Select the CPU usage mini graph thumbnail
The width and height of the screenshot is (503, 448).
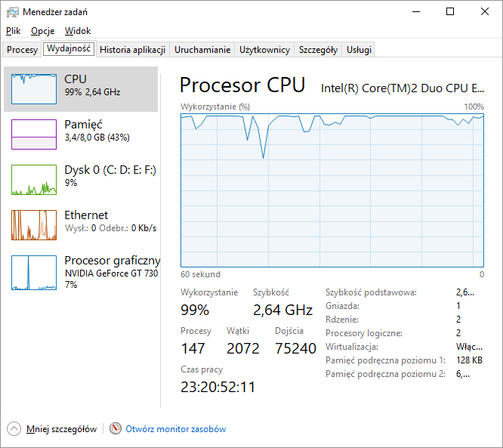click(34, 89)
